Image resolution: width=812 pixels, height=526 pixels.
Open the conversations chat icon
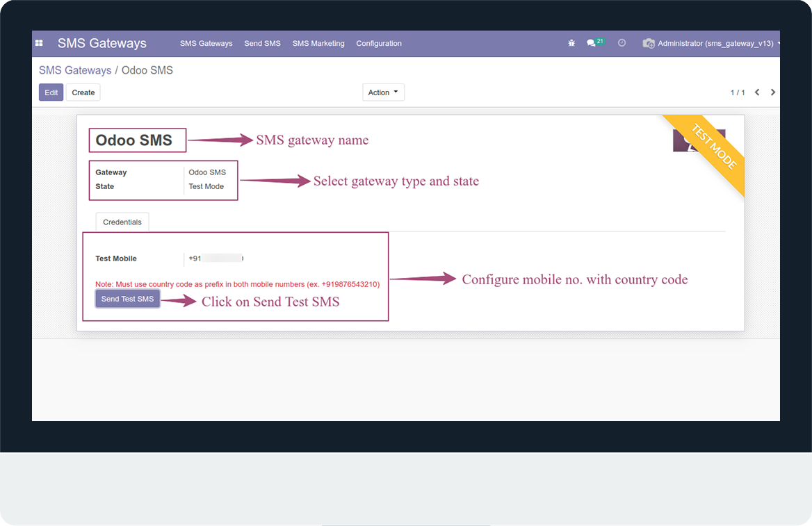(591, 44)
